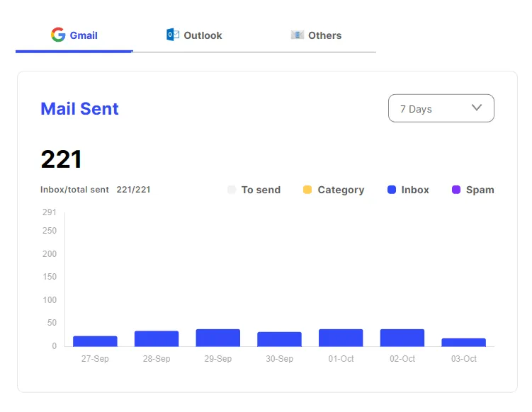532x412 pixels.
Task: Click the Others mail icon
Action: tap(298, 35)
